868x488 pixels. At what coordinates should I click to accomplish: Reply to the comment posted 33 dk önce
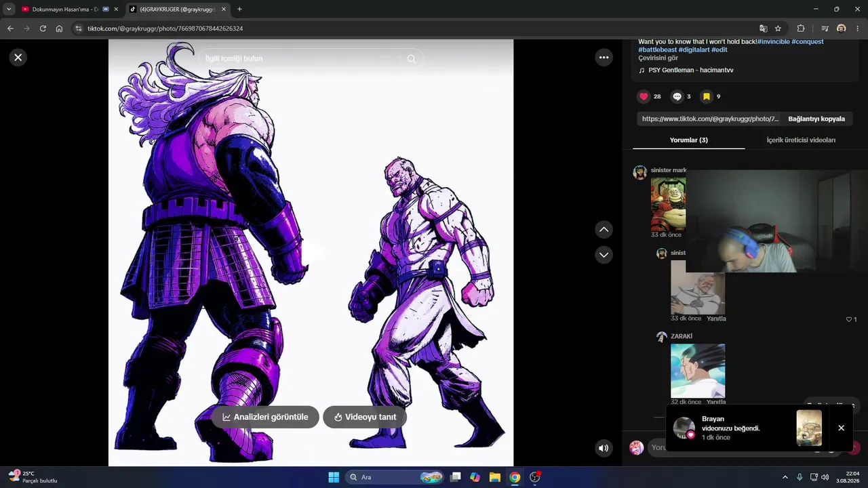click(716, 319)
